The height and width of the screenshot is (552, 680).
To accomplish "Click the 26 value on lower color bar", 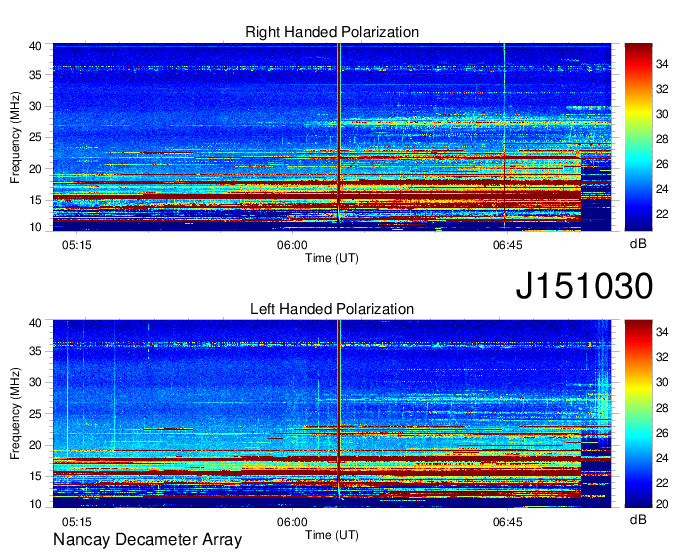I will tap(662, 433).
